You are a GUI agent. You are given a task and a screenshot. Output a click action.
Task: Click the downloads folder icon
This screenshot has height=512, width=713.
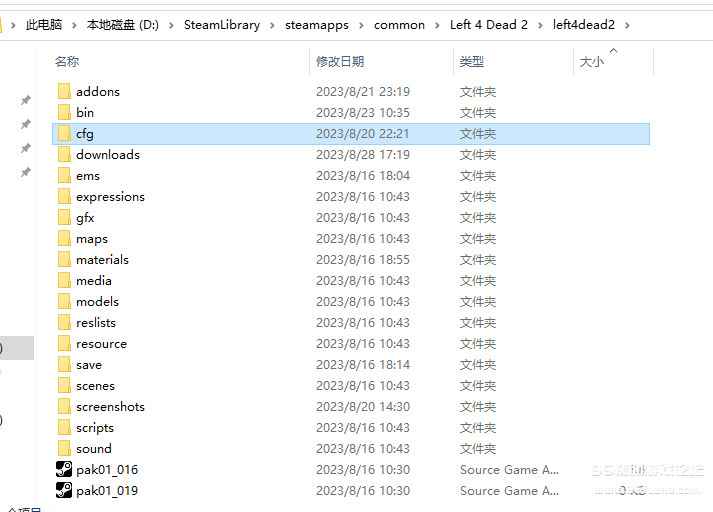point(64,154)
